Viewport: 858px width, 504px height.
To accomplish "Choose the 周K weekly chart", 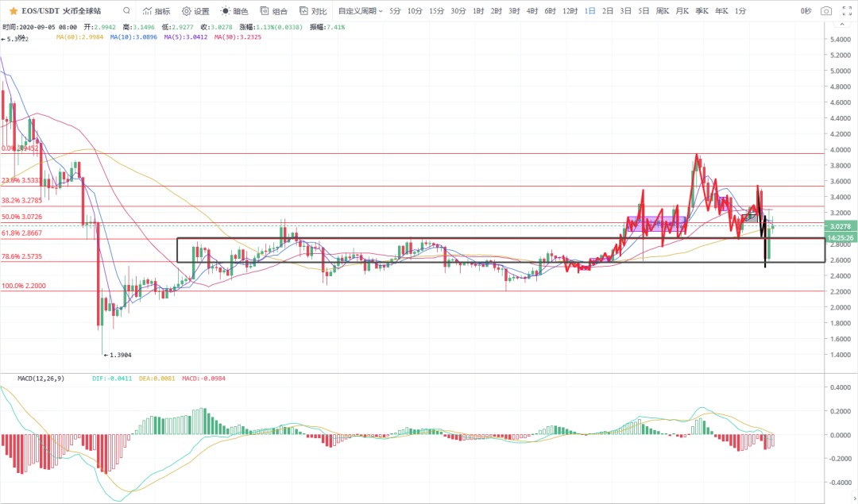I will [663, 11].
